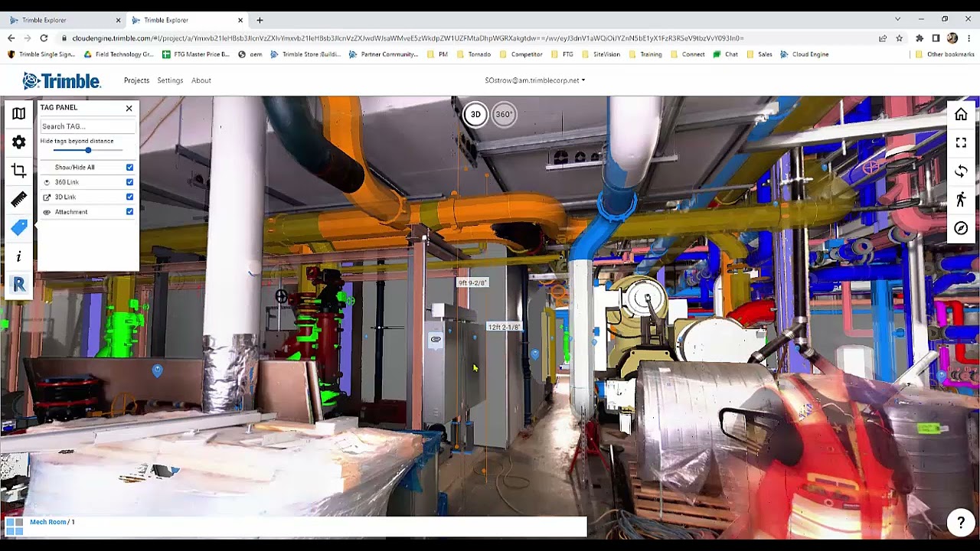The image size is (980, 551).
Task: Open the help question mark icon
Action: [x=960, y=523]
